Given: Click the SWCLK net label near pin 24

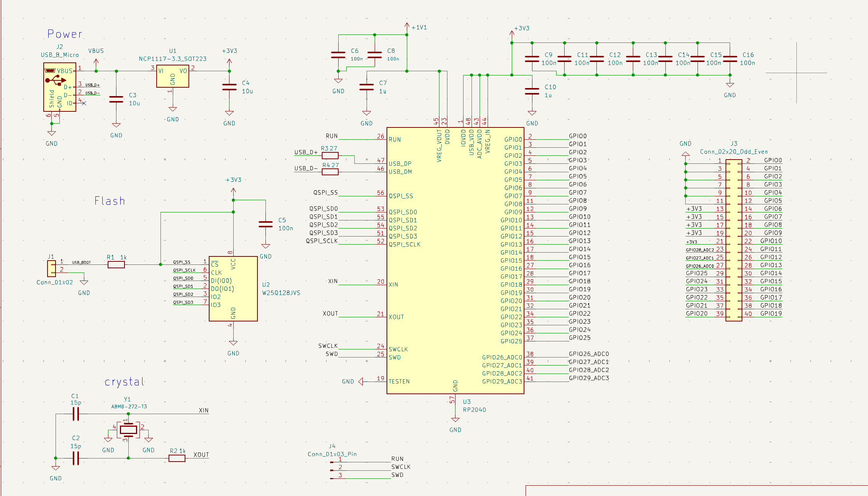Looking at the screenshot, I should point(327,345).
